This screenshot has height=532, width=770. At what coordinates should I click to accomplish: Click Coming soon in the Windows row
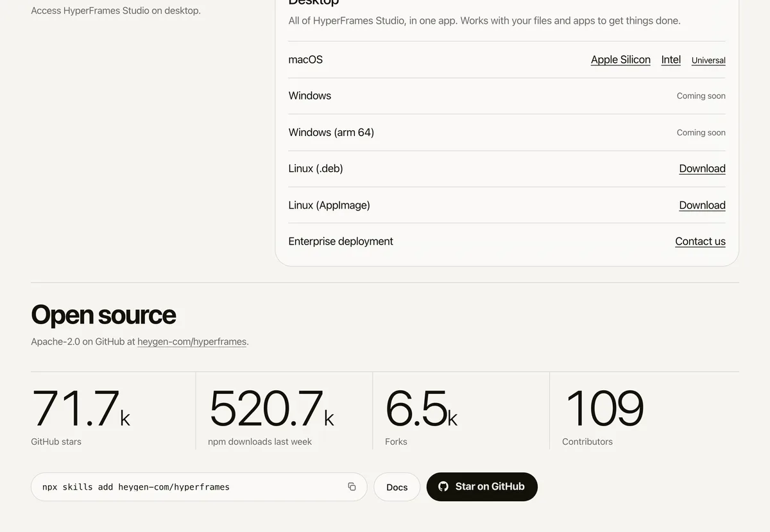click(x=701, y=96)
